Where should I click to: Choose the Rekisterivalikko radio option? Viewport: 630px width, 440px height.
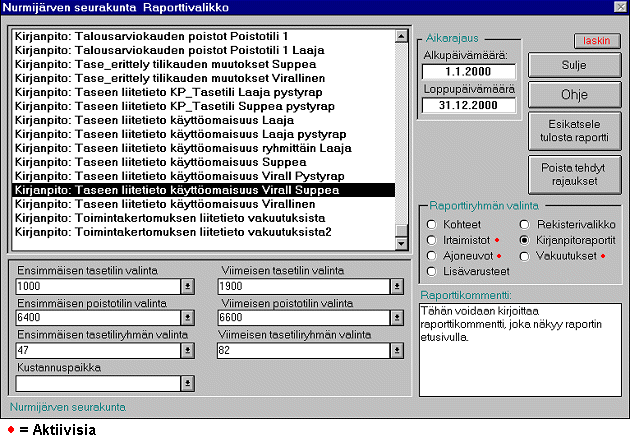coord(525,224)
